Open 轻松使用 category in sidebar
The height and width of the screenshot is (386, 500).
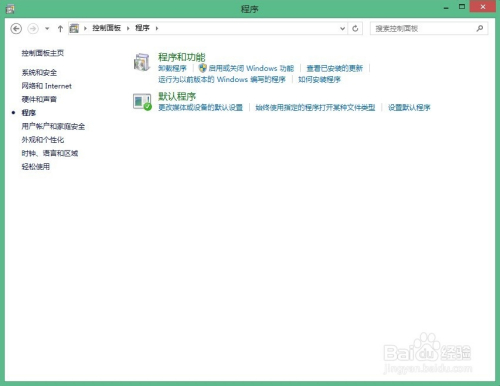pos(36,167)
